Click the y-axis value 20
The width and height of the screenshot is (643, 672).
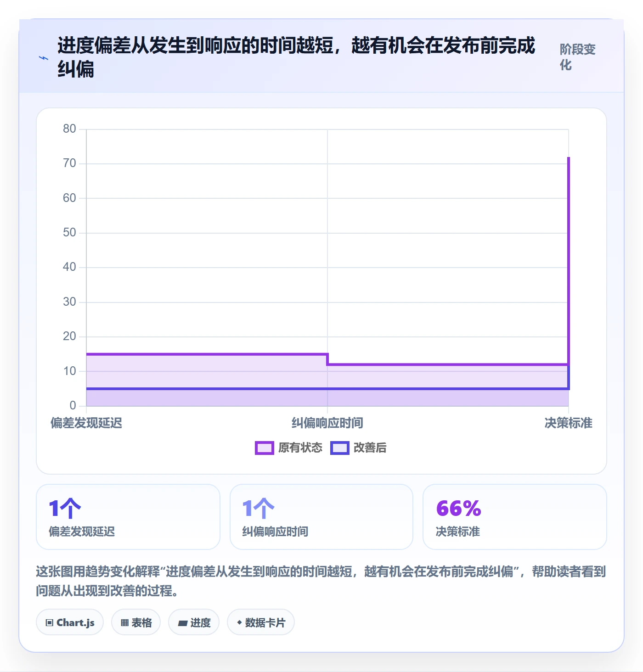click(70, 336)
